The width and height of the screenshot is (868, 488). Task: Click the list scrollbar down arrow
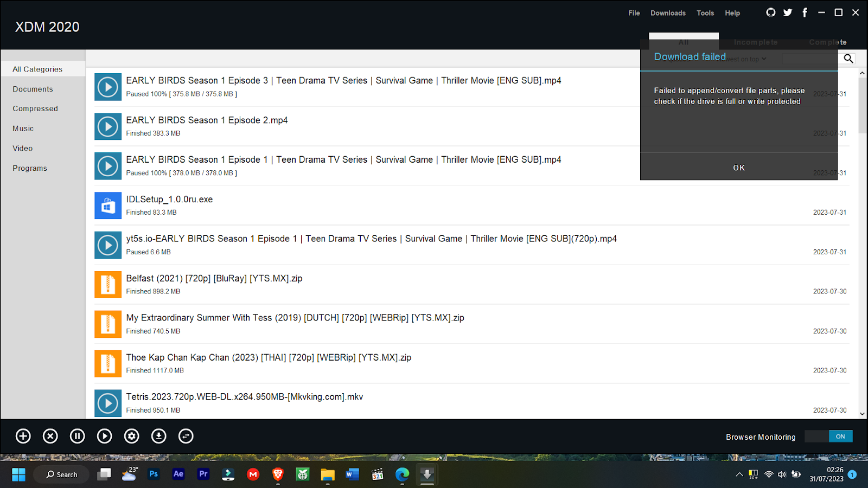click(862, 414)
